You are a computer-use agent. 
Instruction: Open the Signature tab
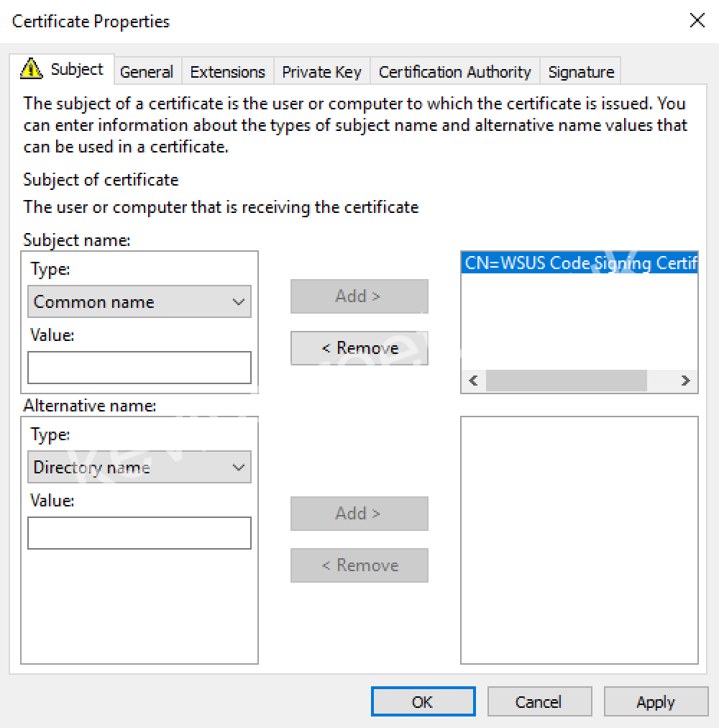pos(580,72)
